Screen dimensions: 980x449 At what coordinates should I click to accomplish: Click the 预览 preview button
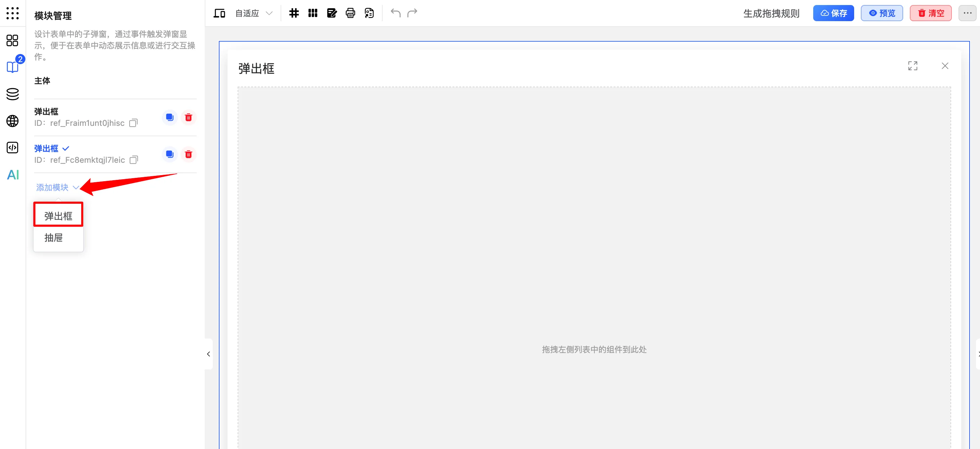(881, 13)
